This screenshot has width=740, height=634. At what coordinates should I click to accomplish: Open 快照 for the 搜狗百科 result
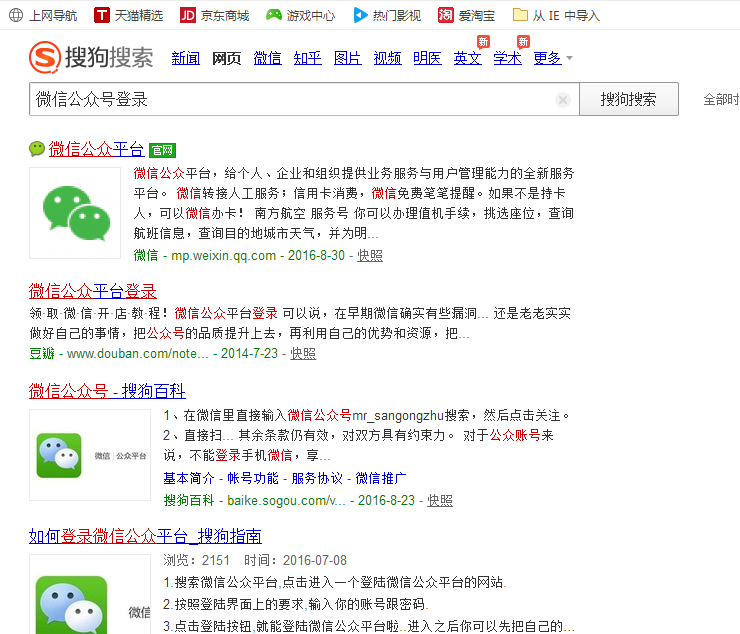point(440,500)
